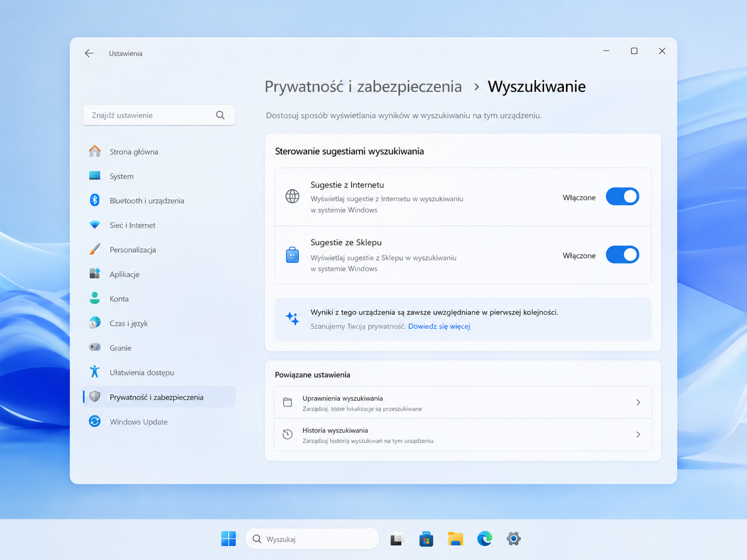The height and width of the screenshot is (560, 747).
Task: Open the Uprawnienia wyszukiwania row
Action: pos(463,402)
